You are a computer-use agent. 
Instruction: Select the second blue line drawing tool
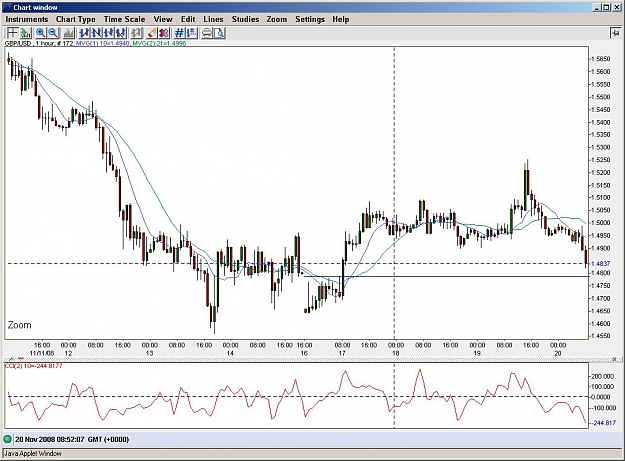(x=96, y=33)
